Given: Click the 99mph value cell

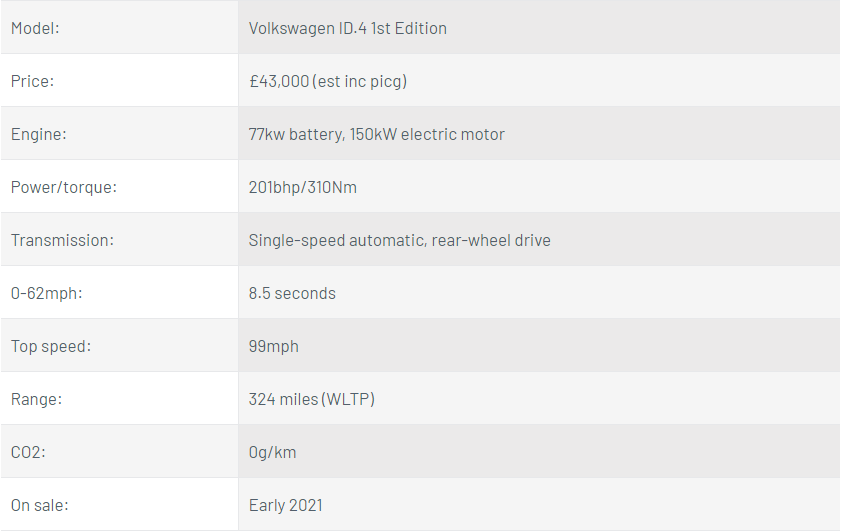Looking at the screenshot, I should pyautogui.click(x=274, y=346).
